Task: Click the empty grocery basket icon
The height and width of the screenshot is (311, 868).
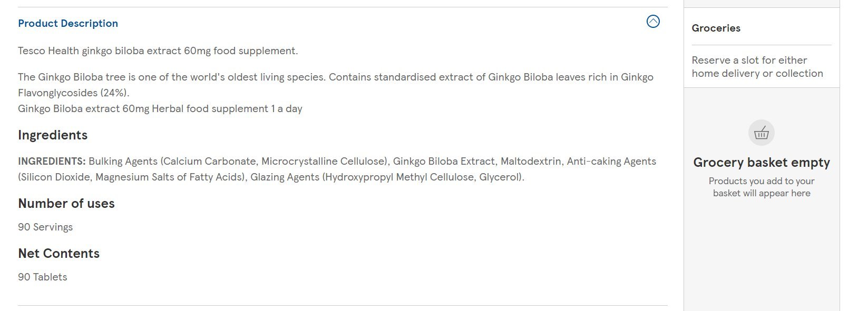Action: 762,133
